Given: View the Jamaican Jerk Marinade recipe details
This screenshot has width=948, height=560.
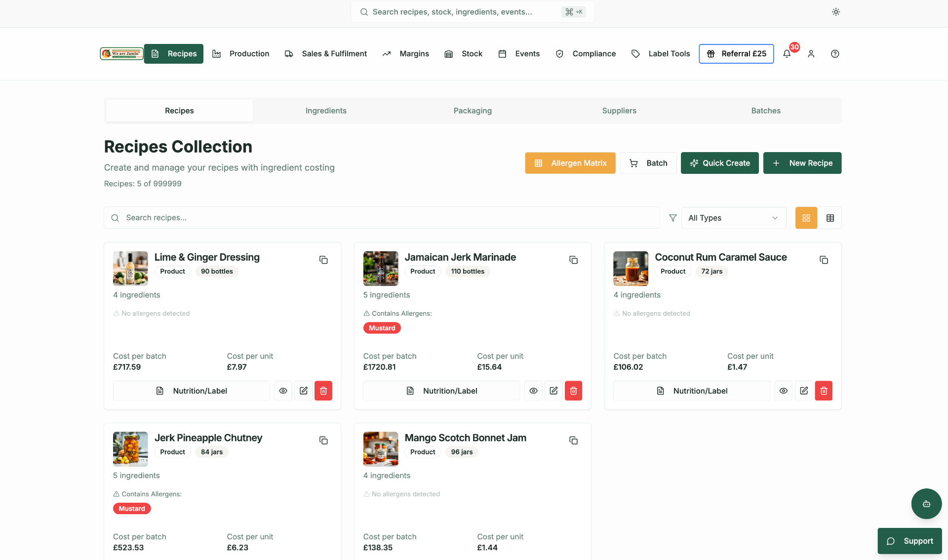Looking at the screenshot, I should point(533,391).
